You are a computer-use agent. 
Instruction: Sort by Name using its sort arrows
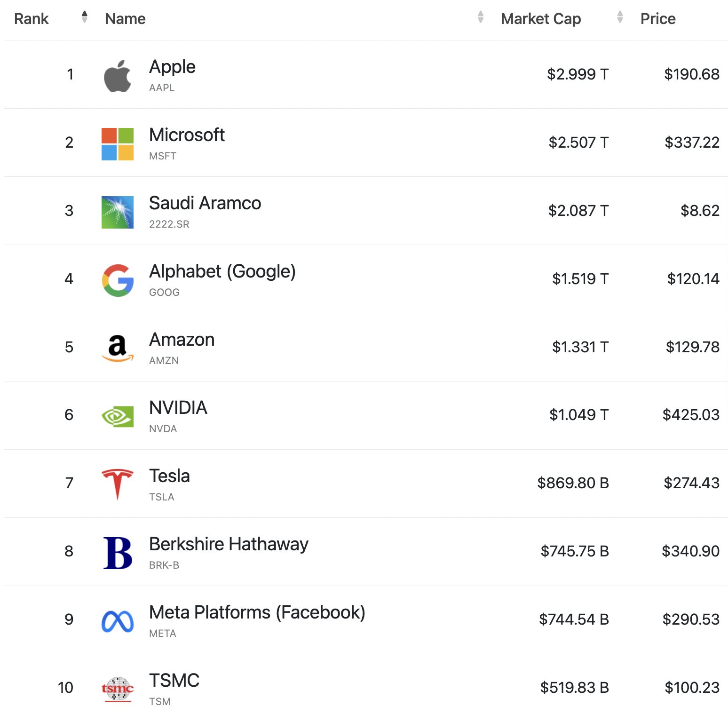(481, 17)
